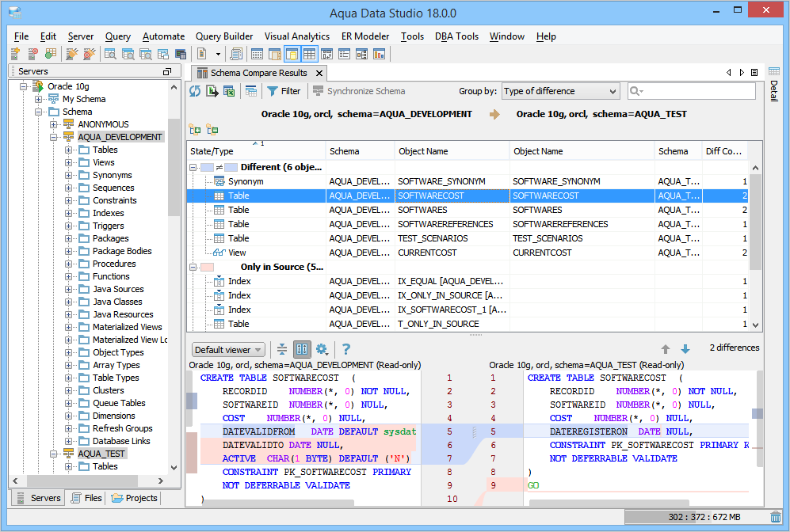Expand the Tables node under AQUA_DEVELOPMENT

pyautogui.click(x=69, y=150)
